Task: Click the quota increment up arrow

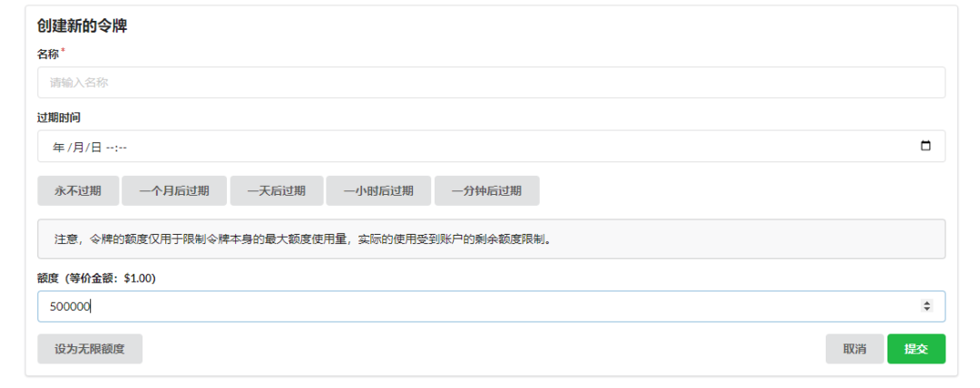Action: click(x=926, y=303)
